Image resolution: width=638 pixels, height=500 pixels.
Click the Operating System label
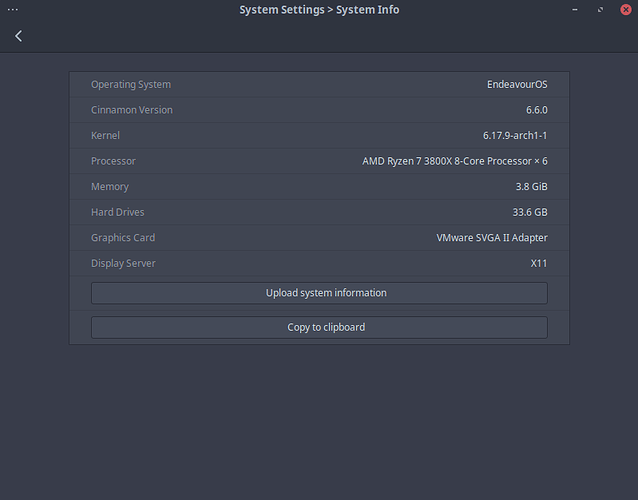tap(131, 85)
